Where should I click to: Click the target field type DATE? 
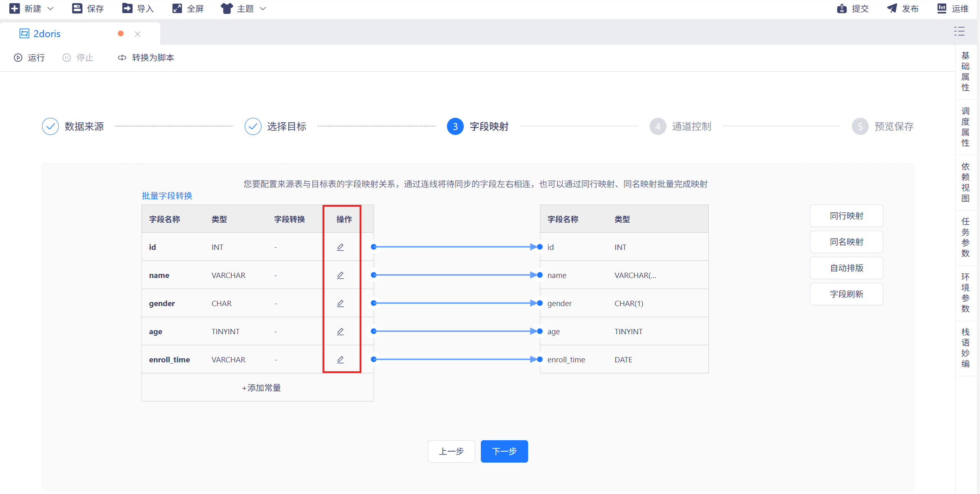[x=623, y=359]
